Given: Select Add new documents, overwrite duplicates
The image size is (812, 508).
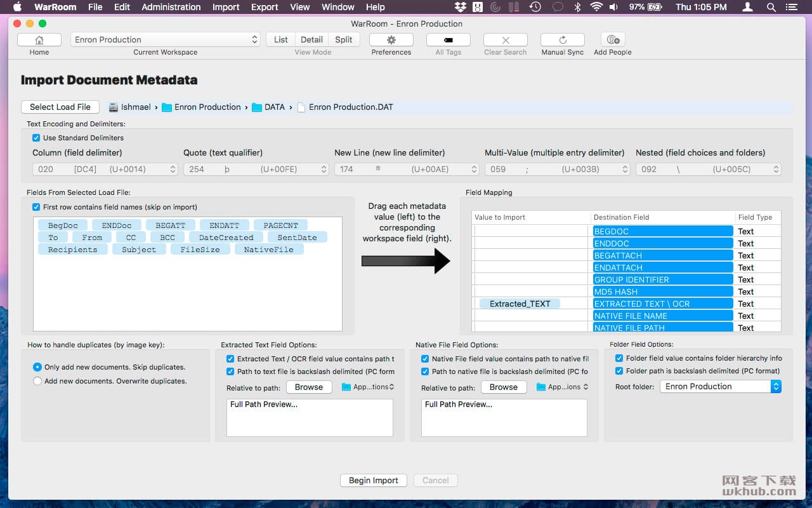Looking at the screenshot, I should pyautogui.click(x=37, y=381).
